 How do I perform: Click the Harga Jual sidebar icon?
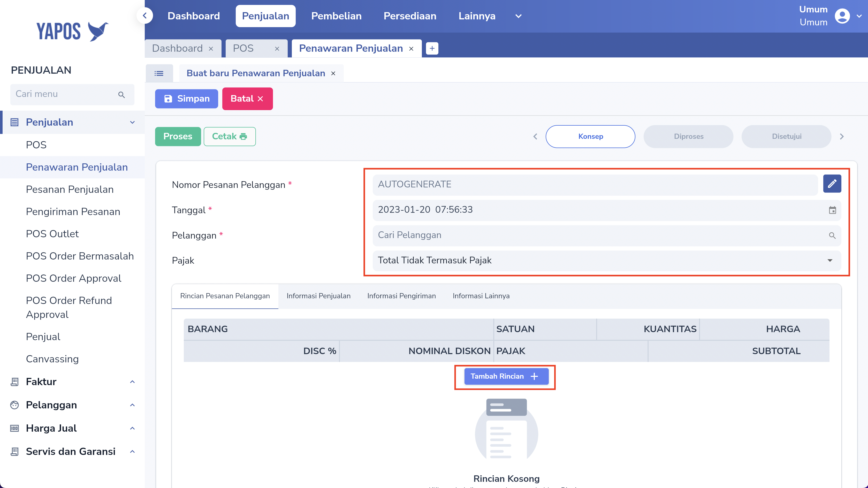(14, 428)
